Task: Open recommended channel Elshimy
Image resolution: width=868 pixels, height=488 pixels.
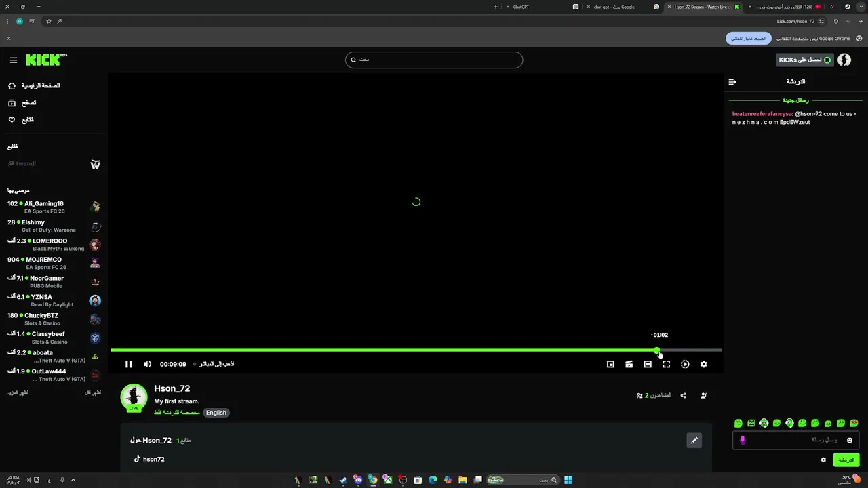Action: pyautogui.click(x=54, y=226)
